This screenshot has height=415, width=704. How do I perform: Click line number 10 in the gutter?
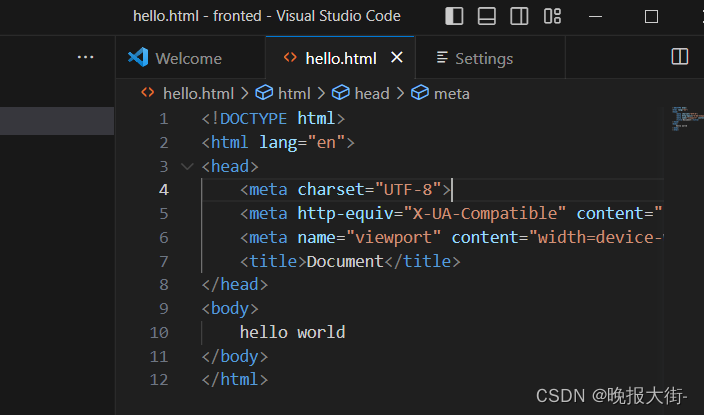pyautogui.click(x=159, y=333)
